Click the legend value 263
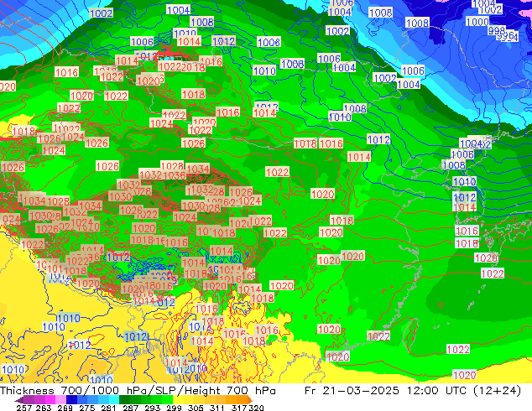The image size is (532, 411). click(44, 408)
